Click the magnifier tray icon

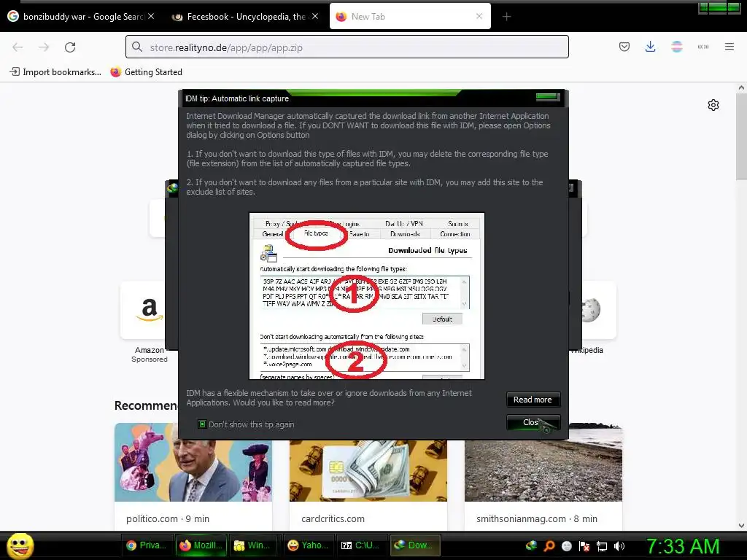(x=549, y=545)
